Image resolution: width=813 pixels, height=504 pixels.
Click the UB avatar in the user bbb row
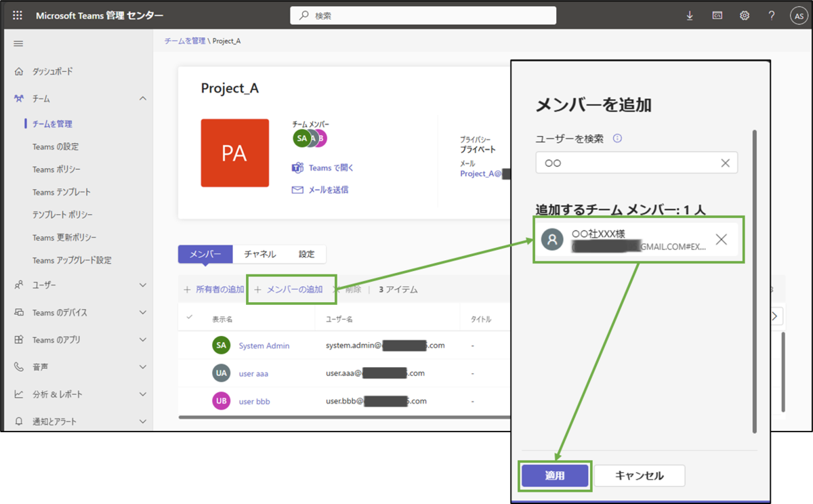pos(221,401)
